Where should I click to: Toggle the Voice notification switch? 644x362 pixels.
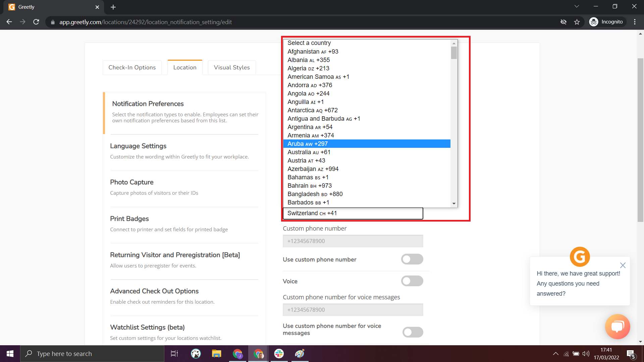pyautogui.click(x=412, y=281)
